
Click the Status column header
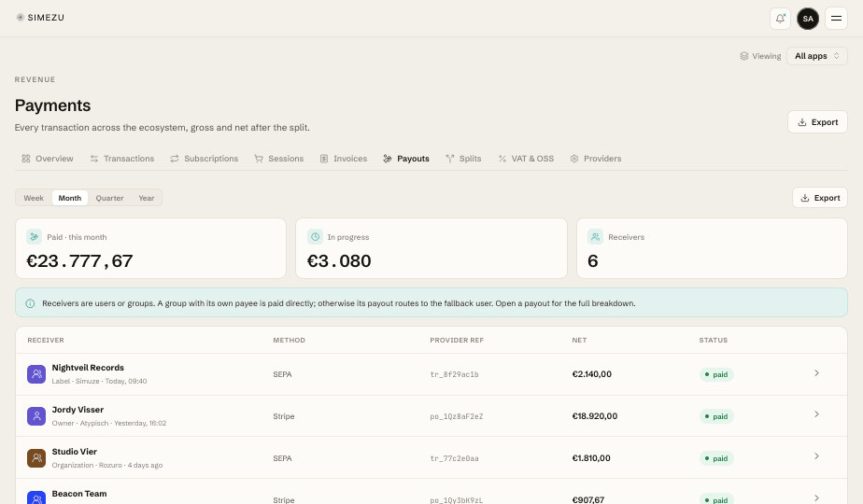coord(714,340)
